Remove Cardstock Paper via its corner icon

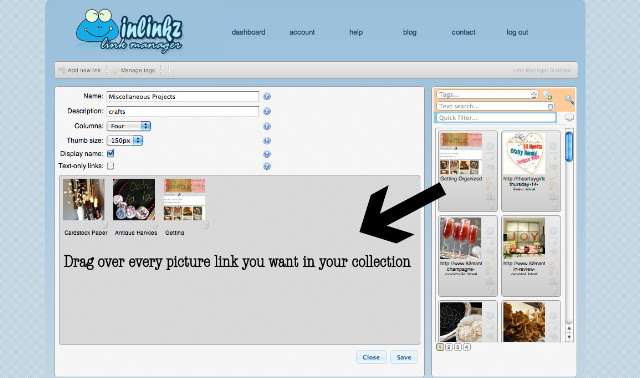click(x=104, y=225)
